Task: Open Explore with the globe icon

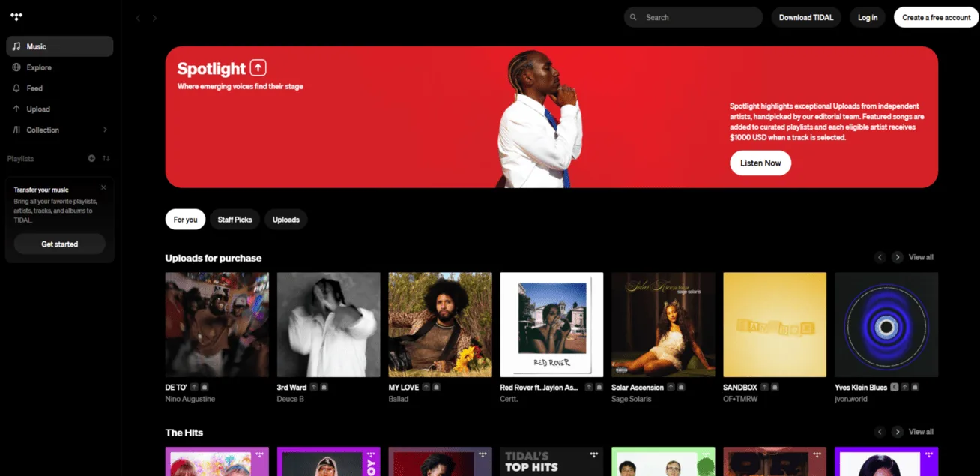Action: click(x=60, y=67)
